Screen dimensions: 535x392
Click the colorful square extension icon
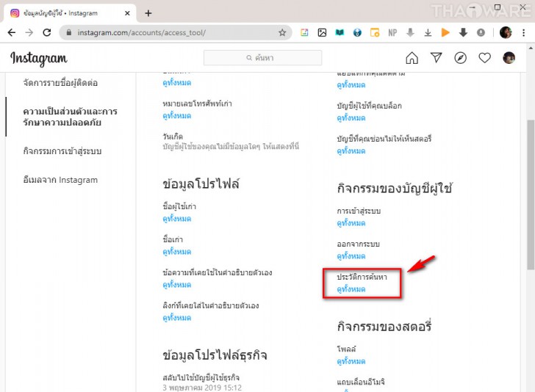click(x=304, y=33)
